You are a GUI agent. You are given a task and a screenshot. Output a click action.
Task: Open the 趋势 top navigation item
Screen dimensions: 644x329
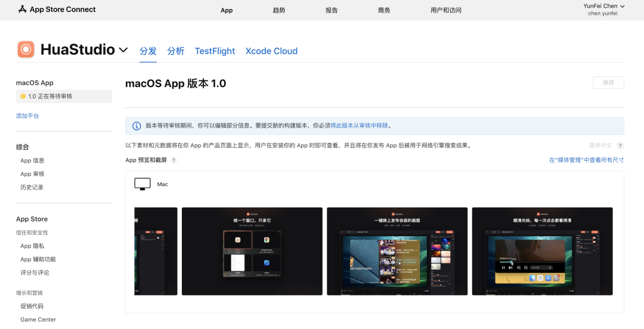[279, 10]
